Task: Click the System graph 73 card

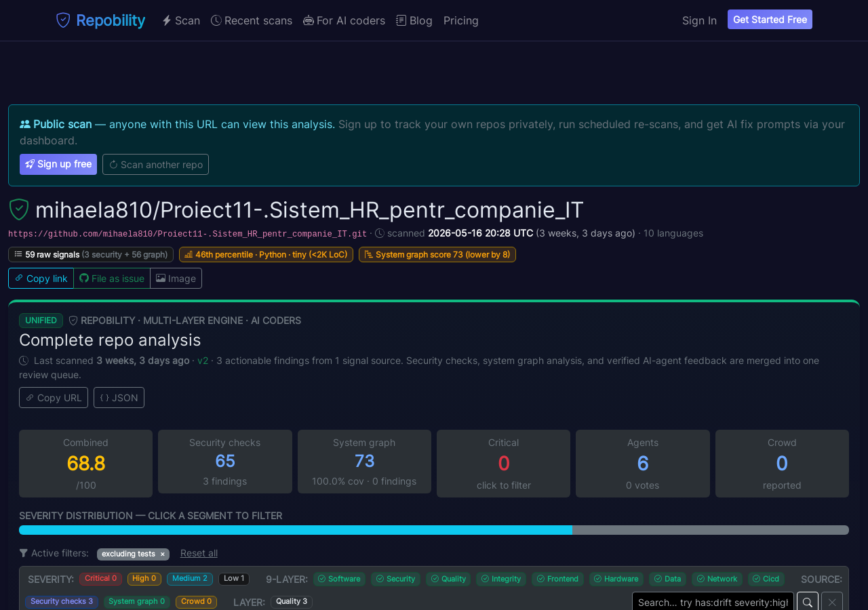Action: 364,462
